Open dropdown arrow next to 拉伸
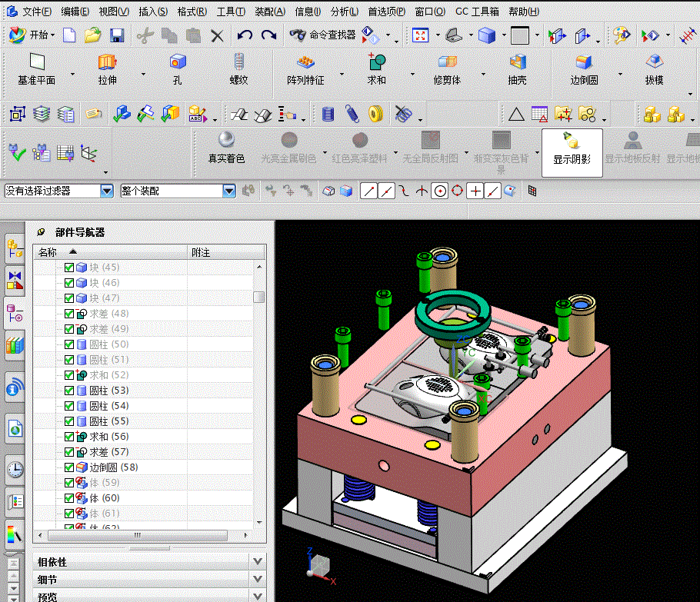The height and width of the screenshot is (602, 700). (x=143, y=74)
